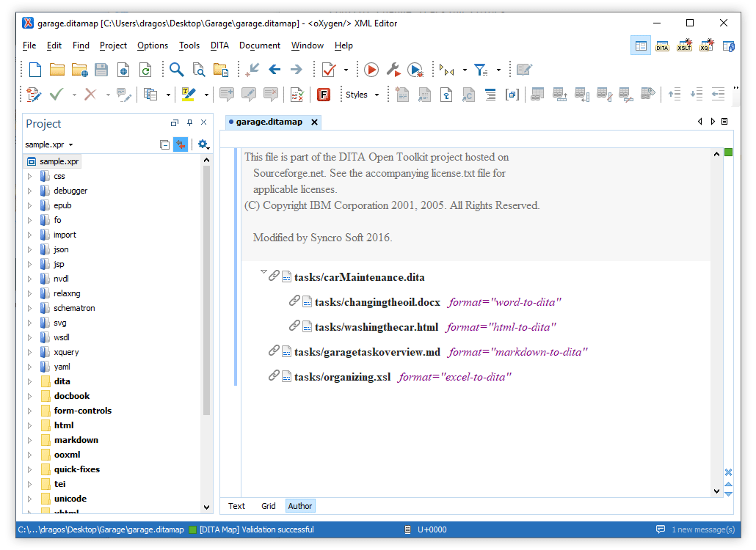Collapse all items in the Project panel
This screenshot has width=756, height=550.
(164, 144)
